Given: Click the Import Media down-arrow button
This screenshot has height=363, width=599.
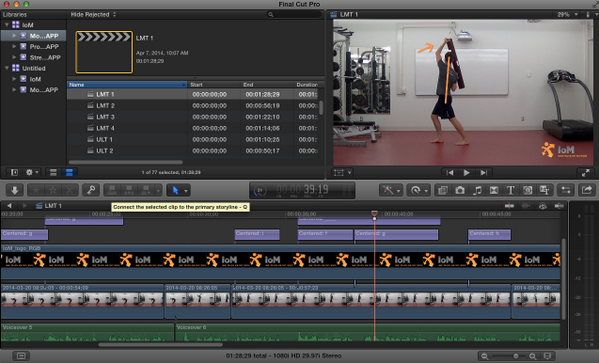Looking at the screenshot, I should pos(15,190).
